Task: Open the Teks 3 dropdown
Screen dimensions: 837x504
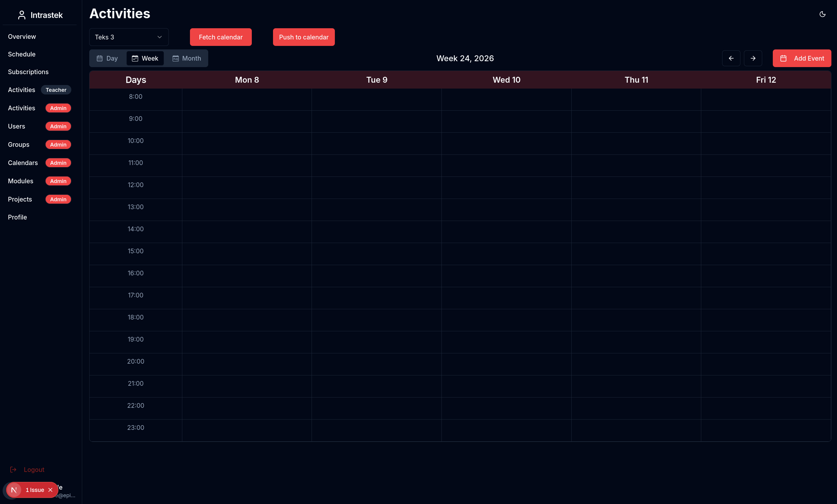Action: (129, 37)
